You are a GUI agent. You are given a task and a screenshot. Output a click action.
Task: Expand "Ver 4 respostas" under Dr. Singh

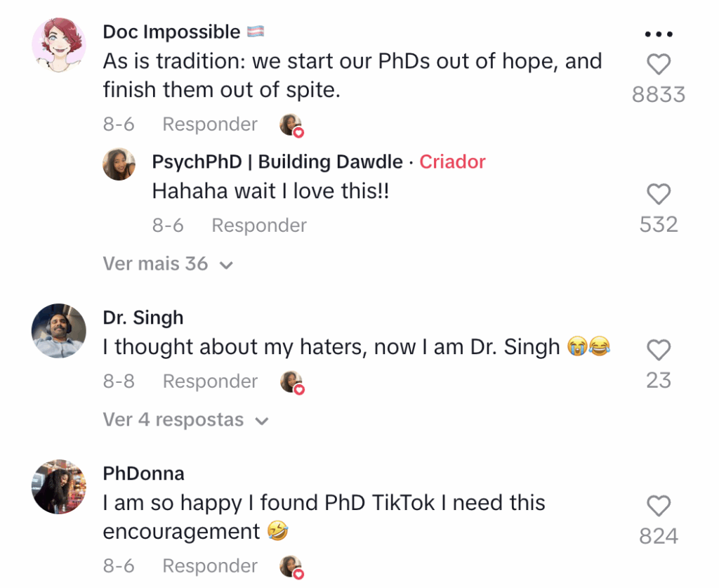click(x=173, y=420)
